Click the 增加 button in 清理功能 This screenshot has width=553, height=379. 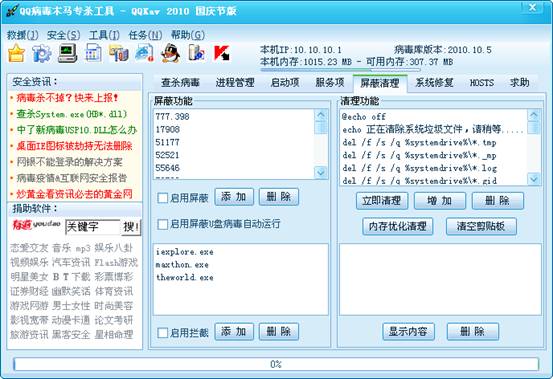(439, 201)
